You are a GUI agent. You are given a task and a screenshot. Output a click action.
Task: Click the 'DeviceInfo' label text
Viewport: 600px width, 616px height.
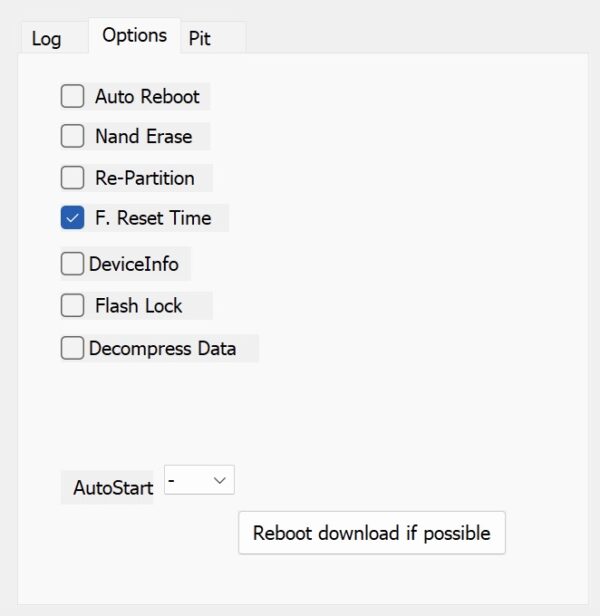click(134, 264)
